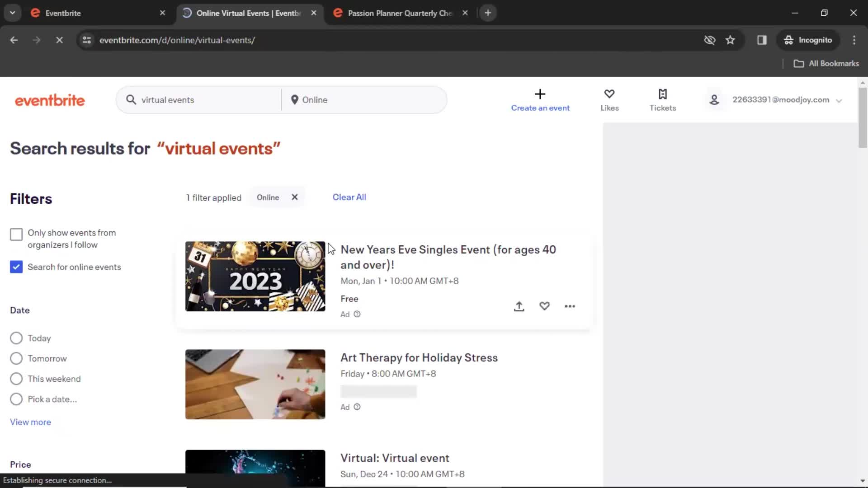Close the first Eventbrite tab
Screen dimensions: 868x488
click(x=162, y=13)
